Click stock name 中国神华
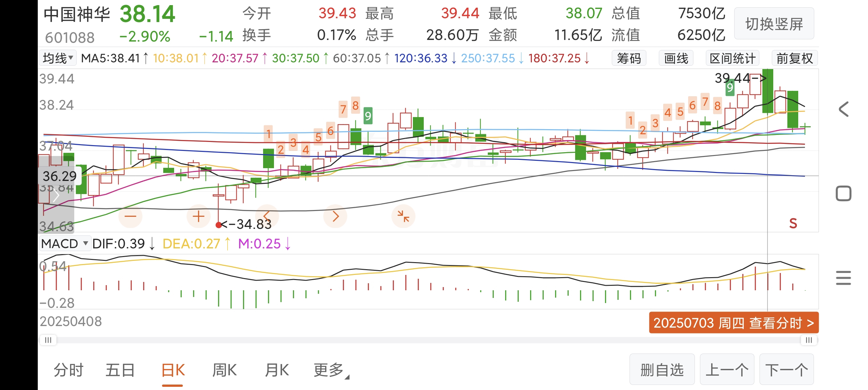The height and width of the screenshot is (390, 868). pyautogui.click(x=77, y=14)
